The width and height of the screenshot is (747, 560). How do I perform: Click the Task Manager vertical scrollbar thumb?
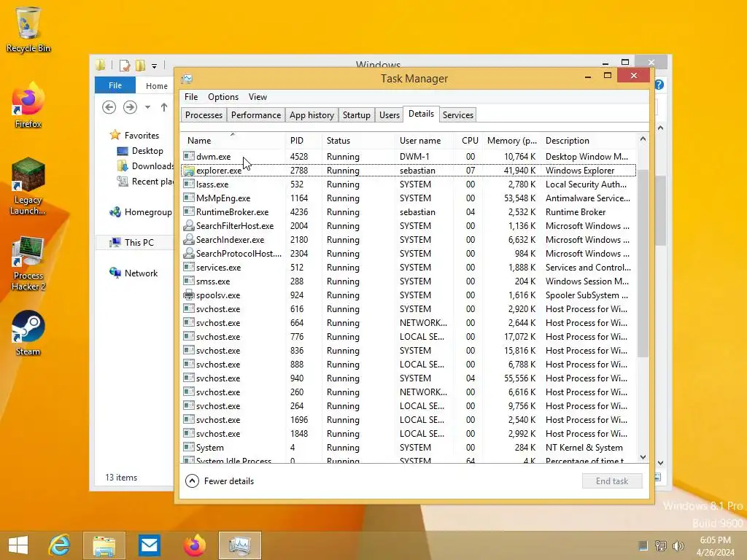click(643, 262)
